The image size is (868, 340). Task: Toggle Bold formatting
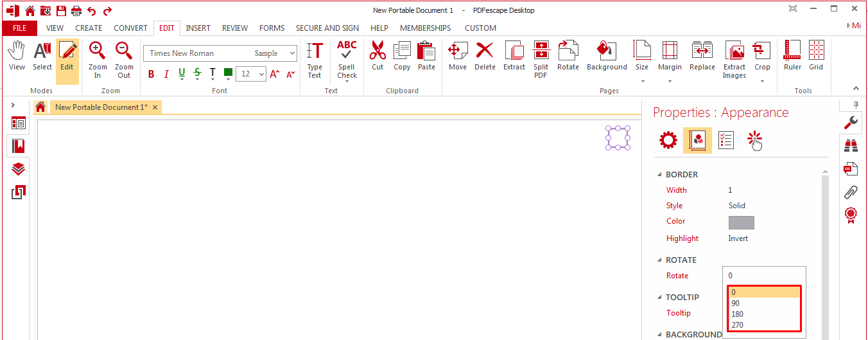click(151, 74)
